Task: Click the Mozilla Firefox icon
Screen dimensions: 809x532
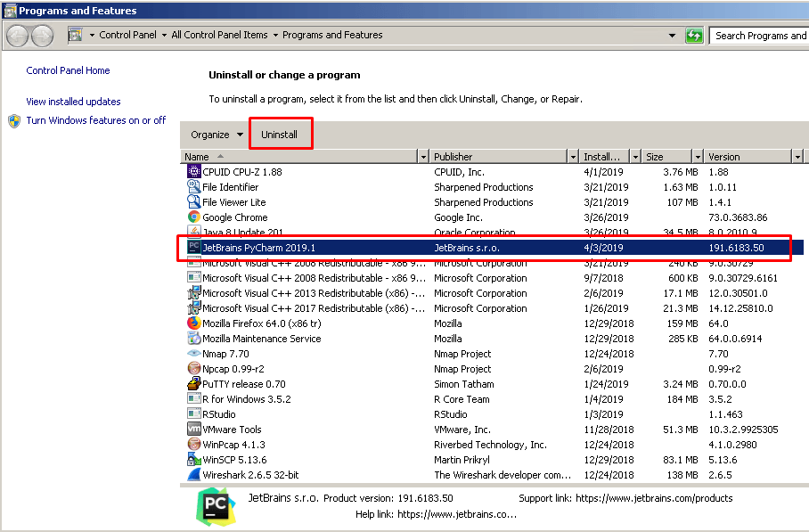Action: pos(193,323)
